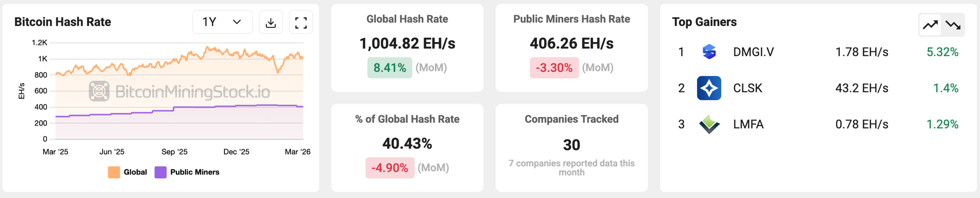Viewport: 980px width, 198px height.
Task: Open the LMFA ticker link
Action: tap(748, 124)
